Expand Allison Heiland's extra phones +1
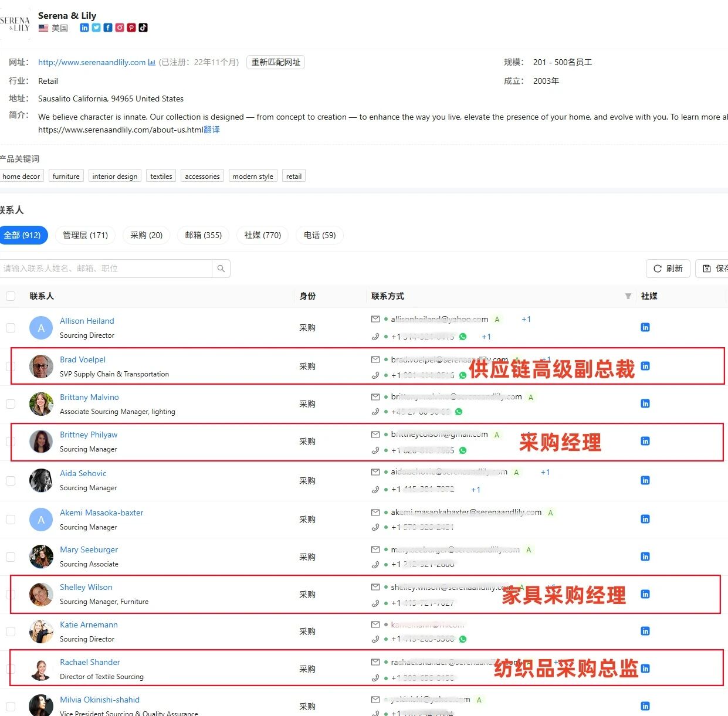This screenshot has width=728, height=716. [x=486, y=337]
